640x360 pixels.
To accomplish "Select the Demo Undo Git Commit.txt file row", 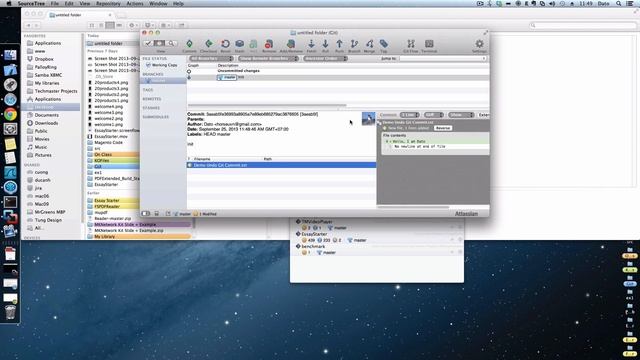I will 282,165.
